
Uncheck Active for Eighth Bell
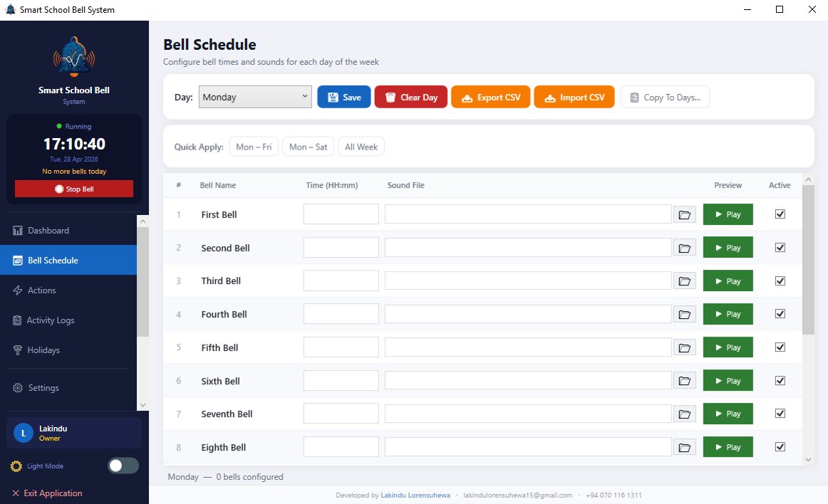click(780, 447)
